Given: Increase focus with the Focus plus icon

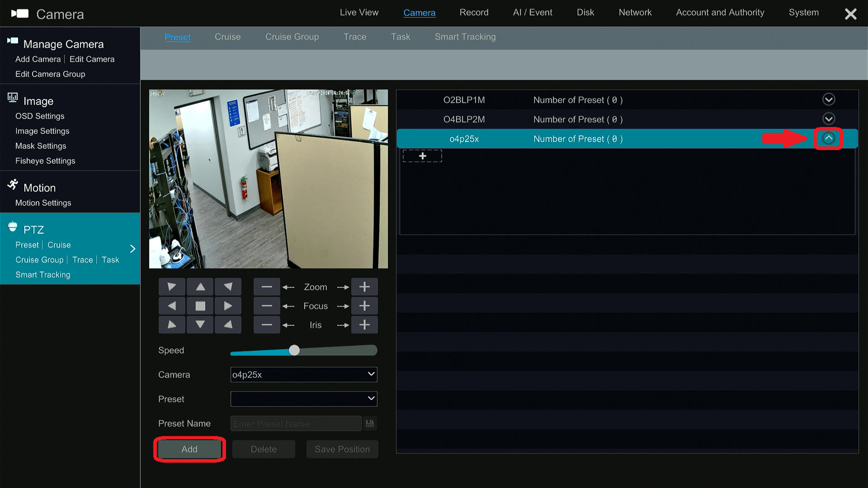Looking at the screenshot, I should point(364,306).
